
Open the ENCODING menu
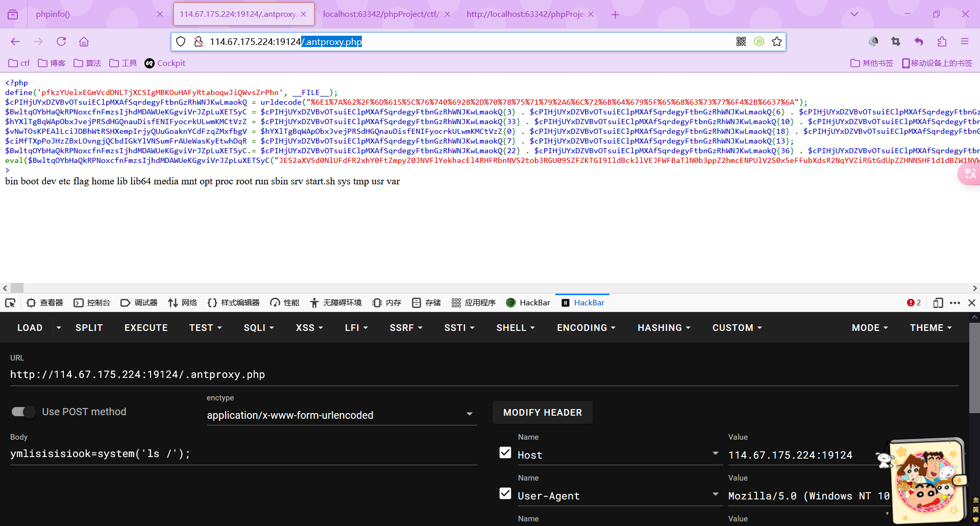pyautogui.click(x=586, y=328)
